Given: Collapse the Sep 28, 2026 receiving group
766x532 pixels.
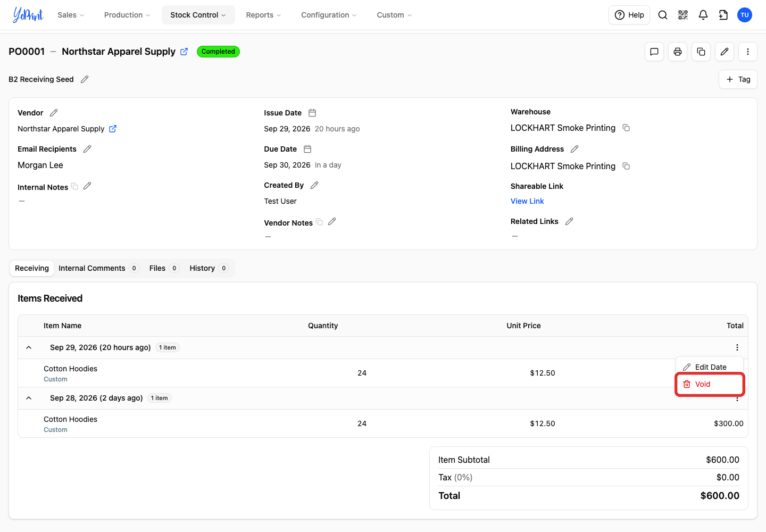Looking at the screenshot, I should 29,398.
